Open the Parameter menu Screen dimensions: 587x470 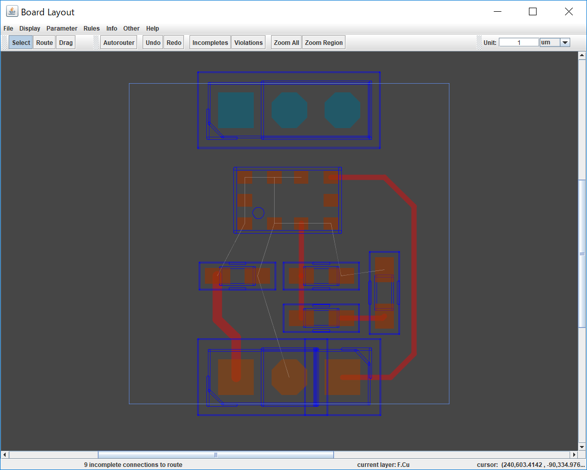[62, 28]
